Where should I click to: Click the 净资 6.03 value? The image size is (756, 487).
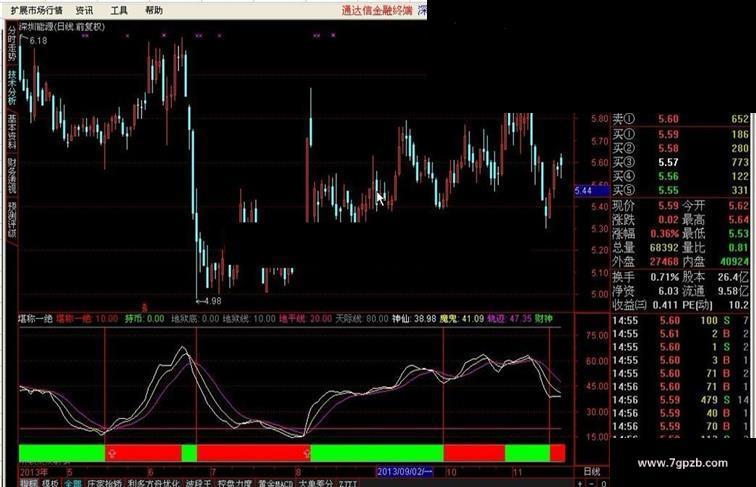coord(668,291)
